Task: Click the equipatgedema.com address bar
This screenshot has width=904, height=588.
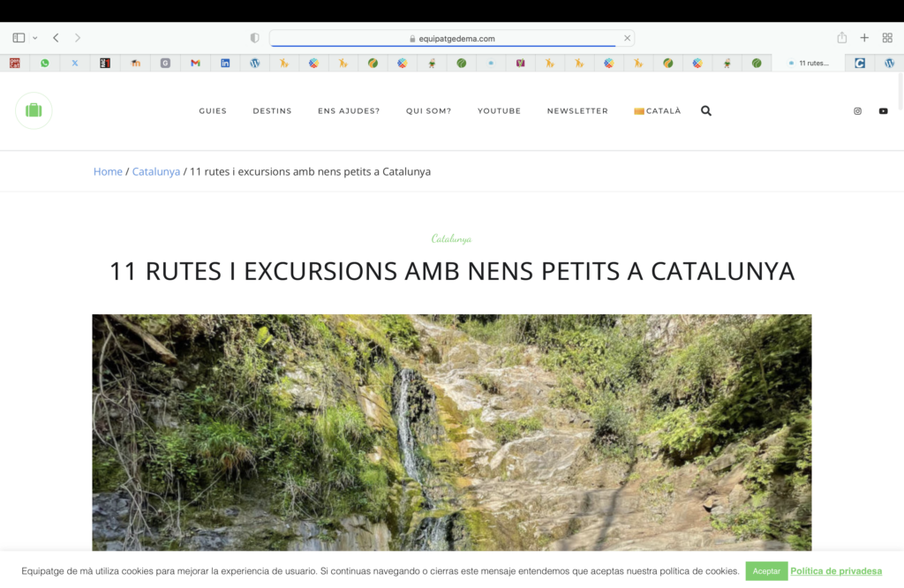Action: point(451,39)
